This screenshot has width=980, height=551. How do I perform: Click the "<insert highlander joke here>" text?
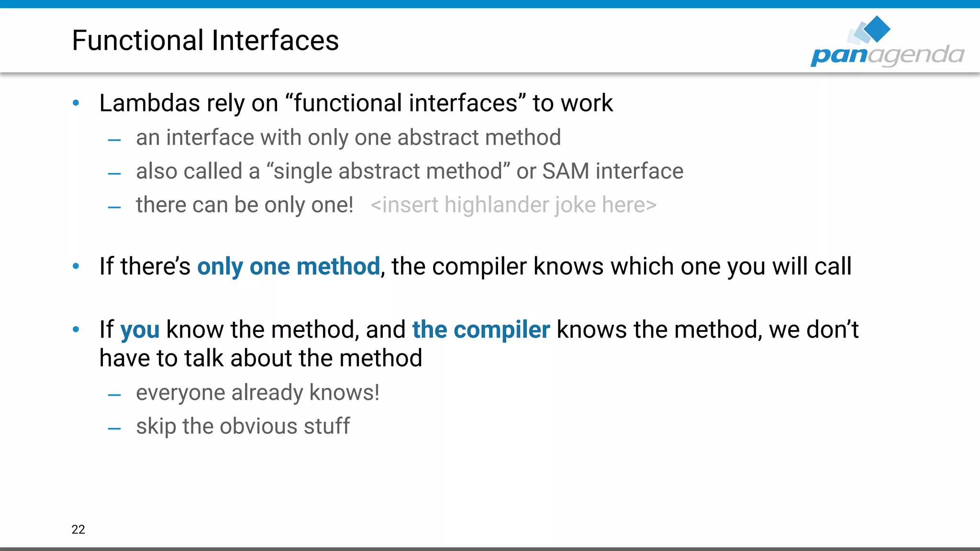tap(513, 205)
